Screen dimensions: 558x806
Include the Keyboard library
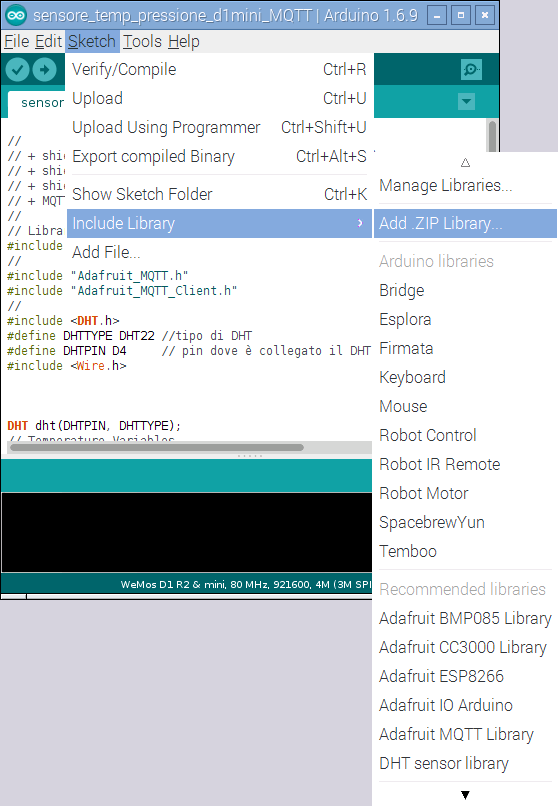465,377
